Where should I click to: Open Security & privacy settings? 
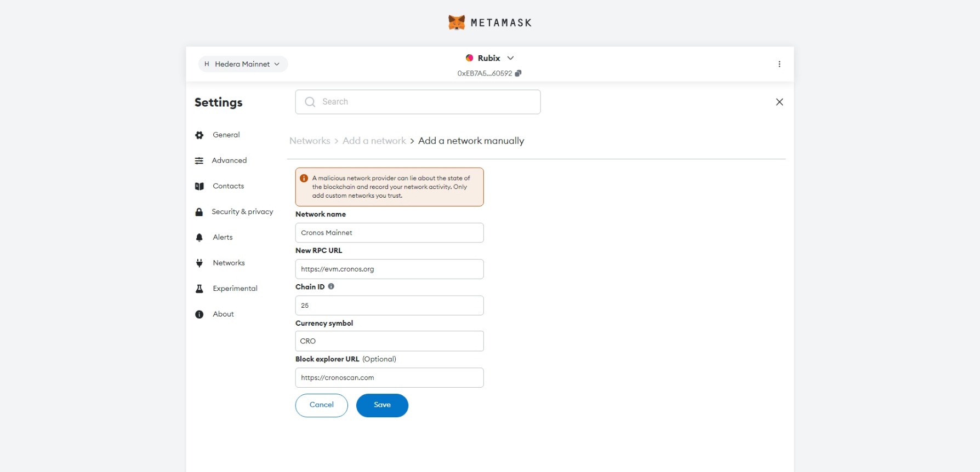tap(242, 212)
